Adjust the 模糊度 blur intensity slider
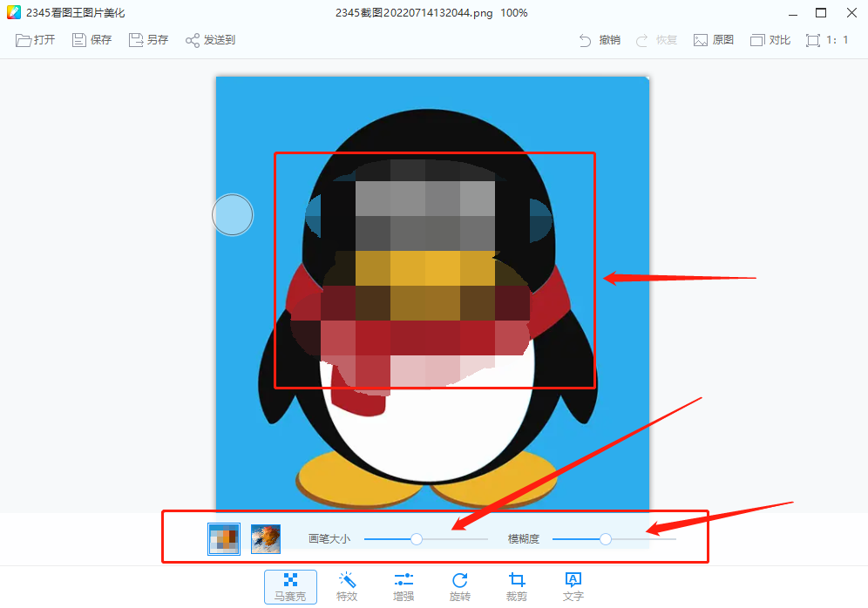 coord(606,539)
